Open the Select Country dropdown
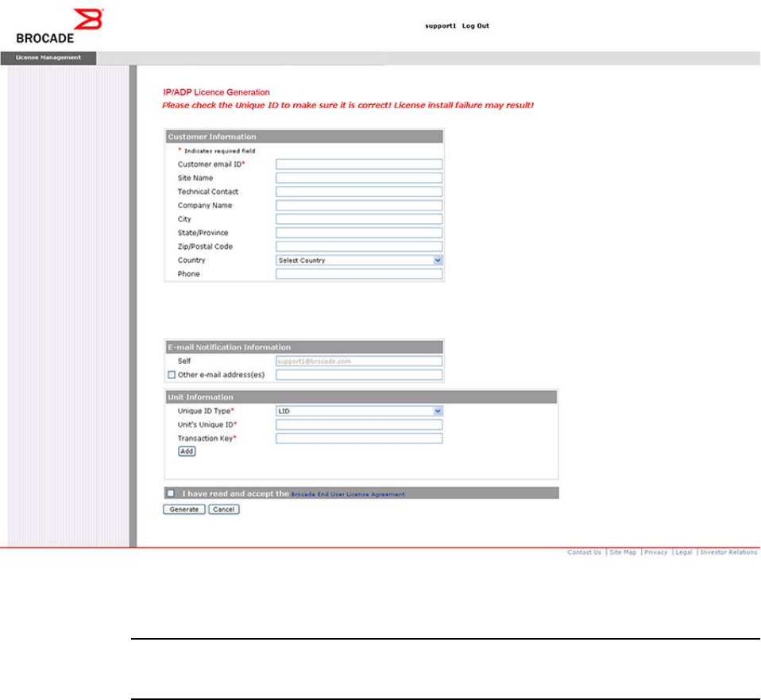 (x=359, y=260)
